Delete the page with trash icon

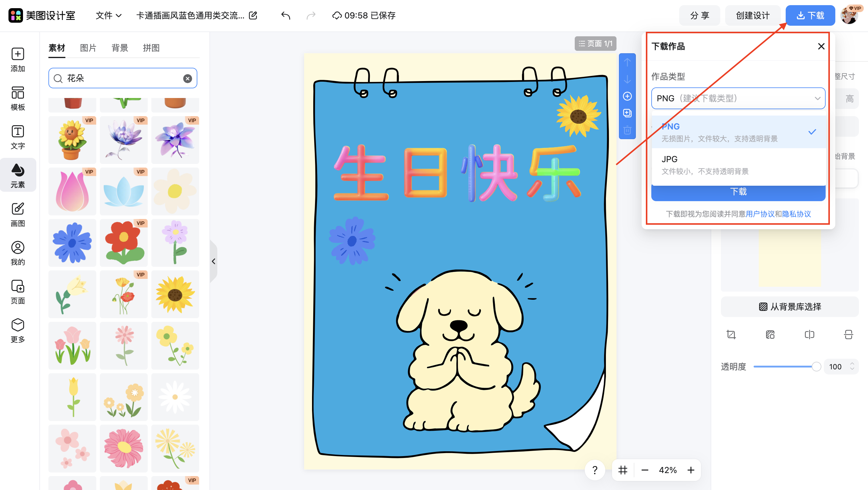coord(627,130)
